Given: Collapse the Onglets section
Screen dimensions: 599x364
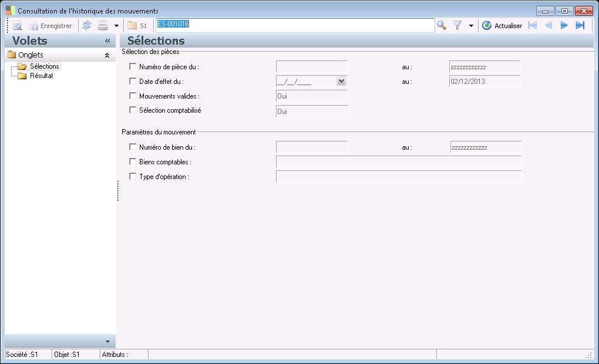Looking at the screenshot, I should (107, 55).
